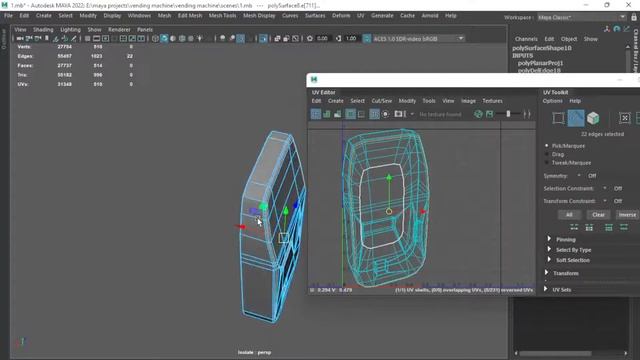
Task: Open the Options menu in UV Toolkit
Action: (x=553, y=101)
